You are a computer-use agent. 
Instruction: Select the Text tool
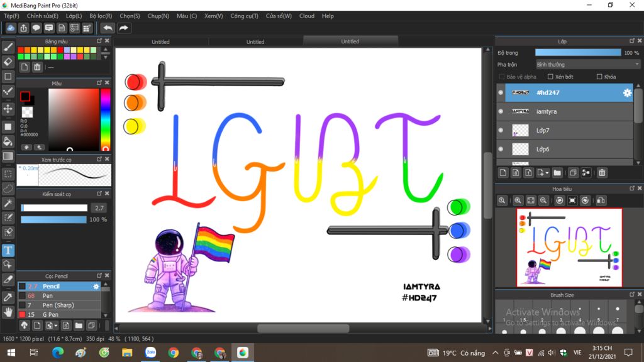coord(8,250)
